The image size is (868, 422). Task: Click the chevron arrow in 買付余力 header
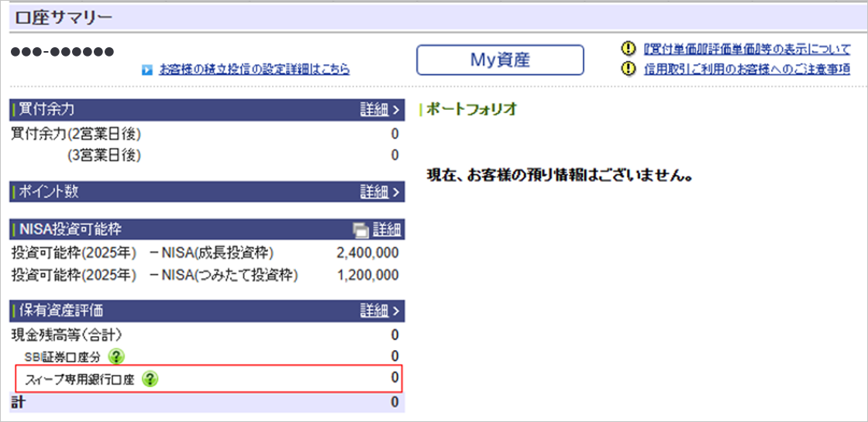coord(396,110)
